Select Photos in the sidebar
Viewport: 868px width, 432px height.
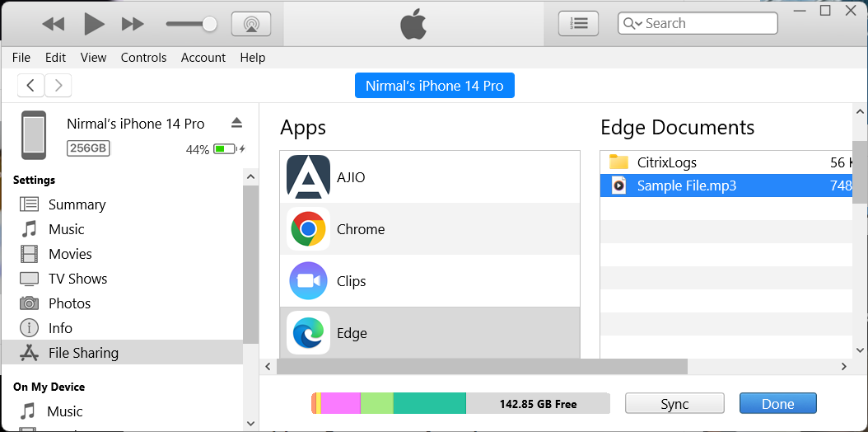tap(122, 303)
